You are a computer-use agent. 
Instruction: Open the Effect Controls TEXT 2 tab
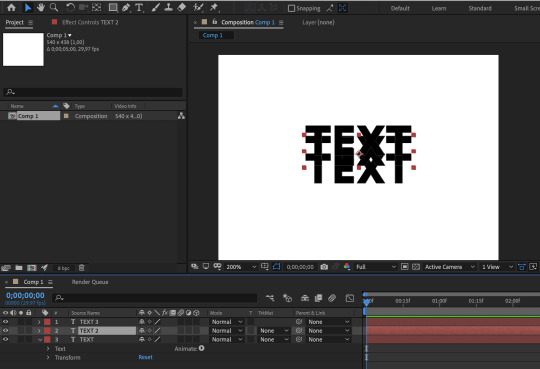pos(90,22)
